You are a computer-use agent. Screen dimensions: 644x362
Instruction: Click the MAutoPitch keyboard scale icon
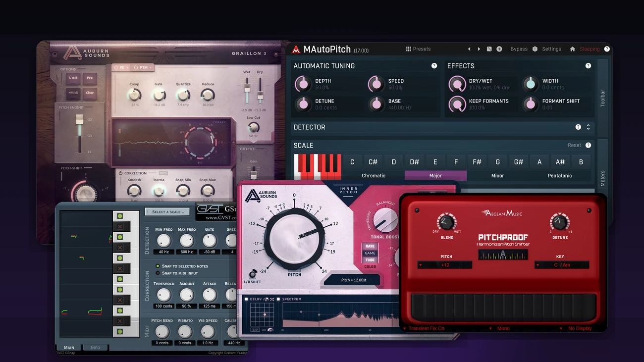(x=318, y=166)
